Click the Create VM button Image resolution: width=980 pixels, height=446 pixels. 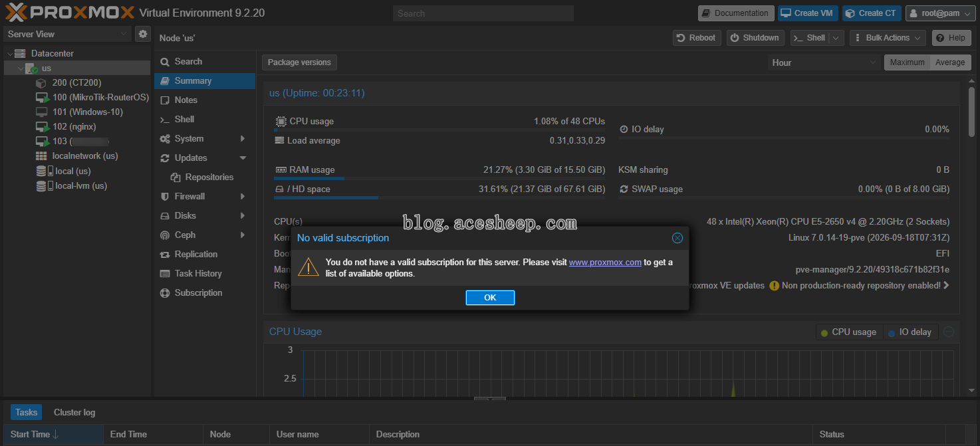tap(808, 13)
